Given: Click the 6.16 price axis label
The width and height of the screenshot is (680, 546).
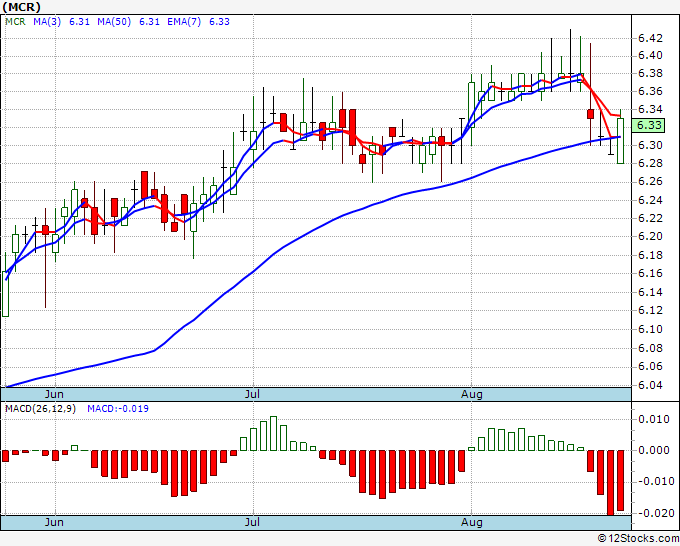Looking at the screenshot, I should [650, 273].
